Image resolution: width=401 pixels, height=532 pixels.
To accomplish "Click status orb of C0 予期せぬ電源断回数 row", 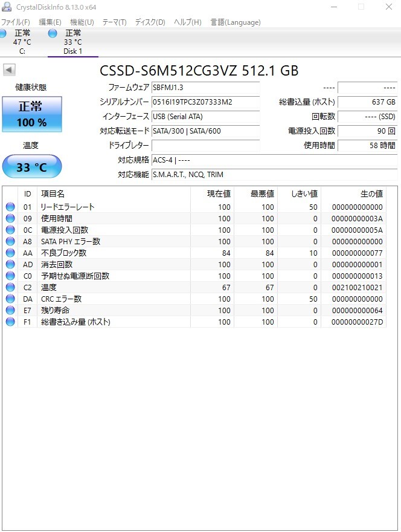I will point(10,276).
